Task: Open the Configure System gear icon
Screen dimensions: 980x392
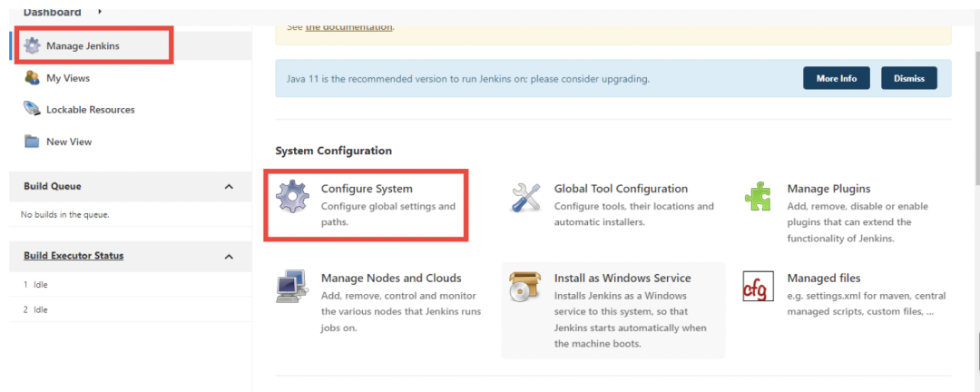Action: tap(293, 197)
